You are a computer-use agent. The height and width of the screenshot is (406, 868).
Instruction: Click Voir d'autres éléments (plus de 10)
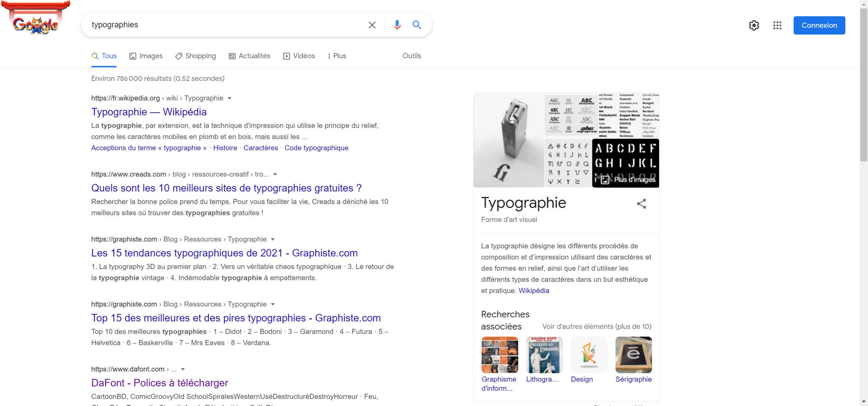pos(597,327)
